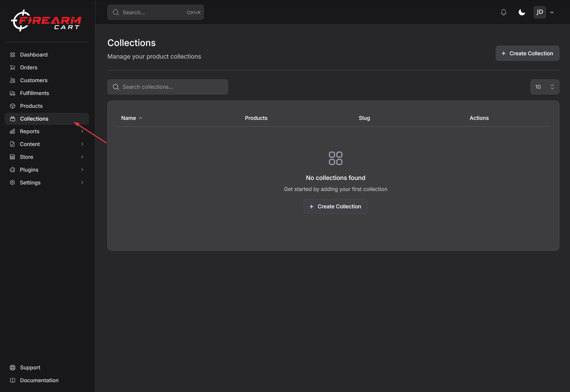Click the Collections sidebar icon
This screenshot has height=392, width=570.
[x=13, y=119]
